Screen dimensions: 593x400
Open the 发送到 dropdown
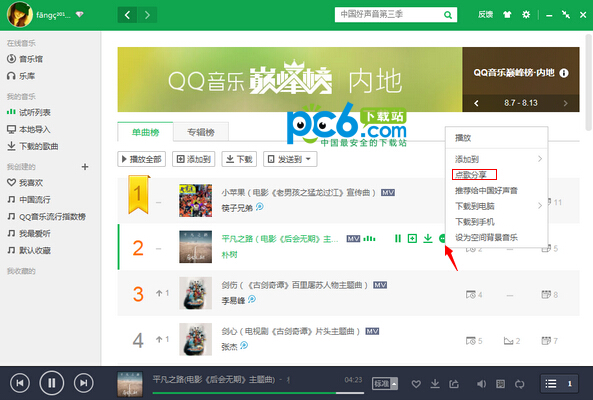(290, 159)
